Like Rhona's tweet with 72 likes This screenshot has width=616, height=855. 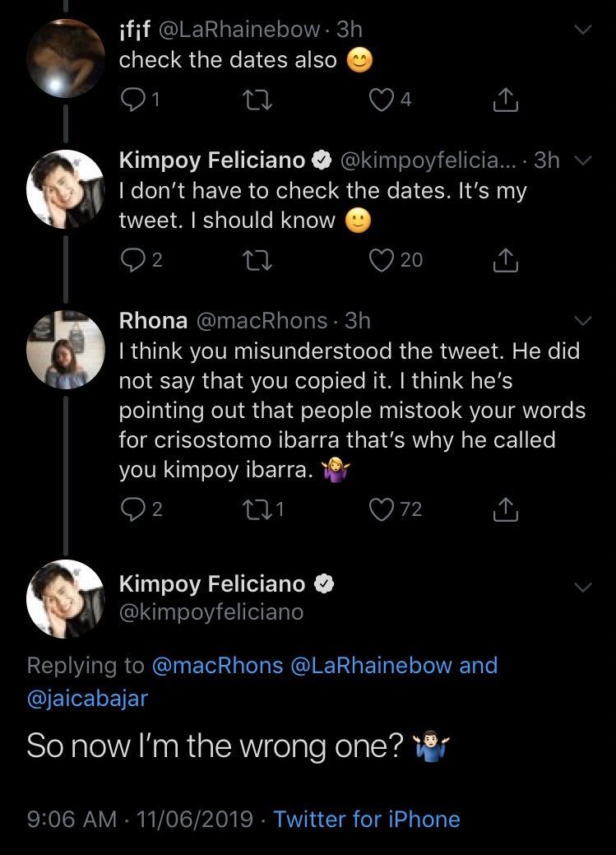[382, 510]
